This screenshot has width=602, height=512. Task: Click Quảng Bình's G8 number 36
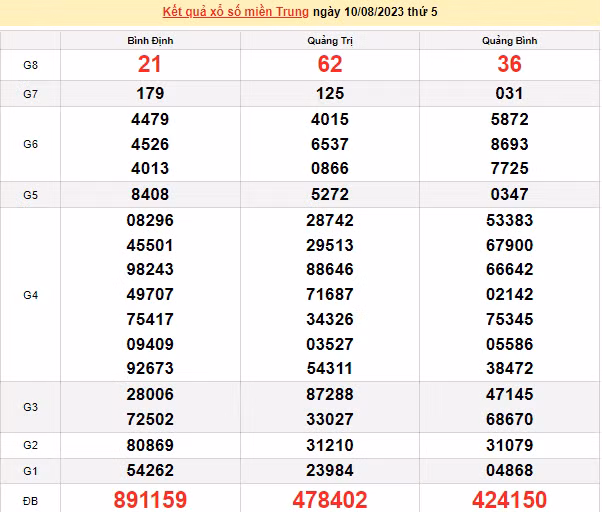pyautogui.click(x=509, y=64)
